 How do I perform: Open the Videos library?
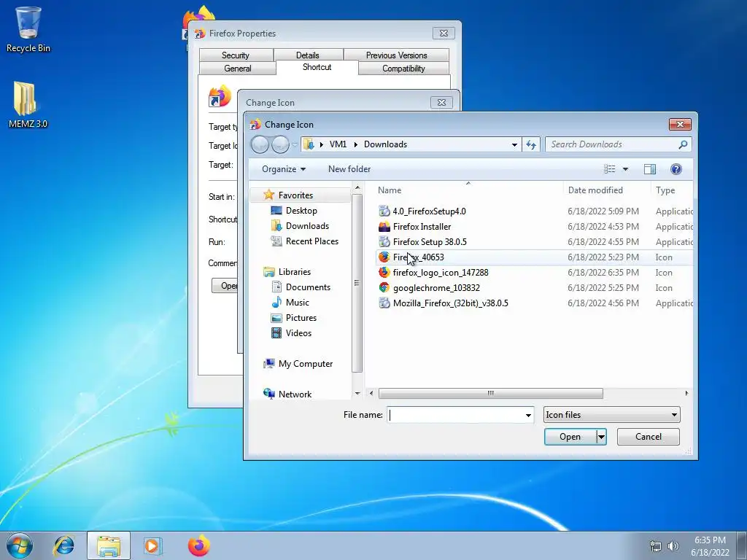click(x=298, y=332)
